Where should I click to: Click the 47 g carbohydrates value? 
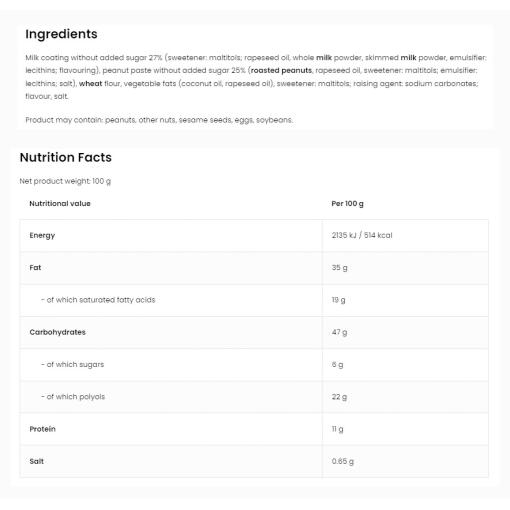[x=339, y=332]
